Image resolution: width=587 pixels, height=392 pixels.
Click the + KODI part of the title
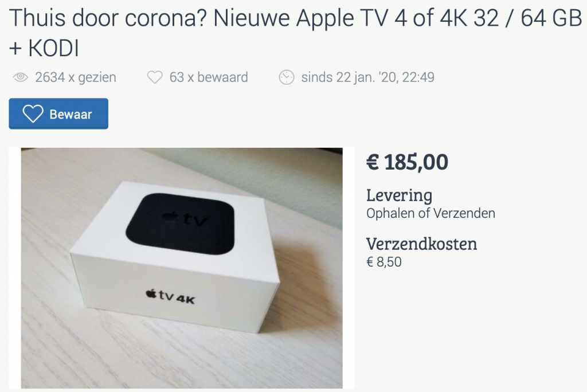click(44, 48)
